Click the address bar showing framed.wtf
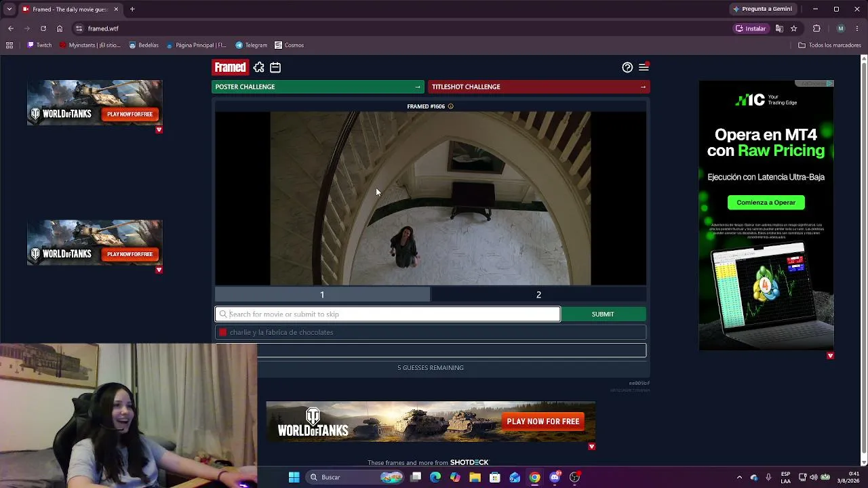The height and width of the screenshot is (488, 868). (x=407, y=28)
